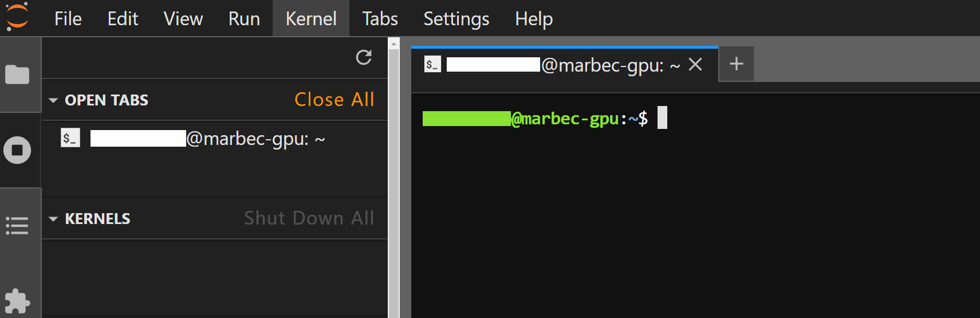Click terminal icon in Open Tabs list

(70, 138)
